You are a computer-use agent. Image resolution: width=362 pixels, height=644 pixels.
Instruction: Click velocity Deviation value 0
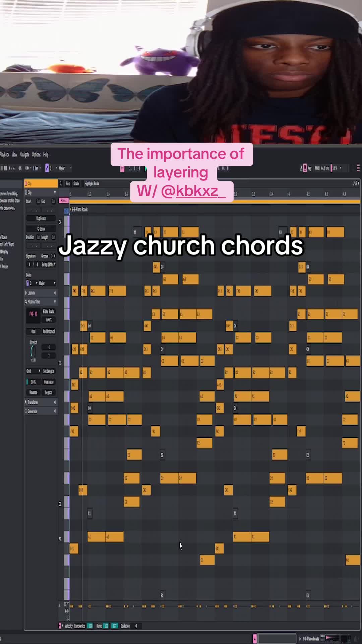[x=136, y=626]
